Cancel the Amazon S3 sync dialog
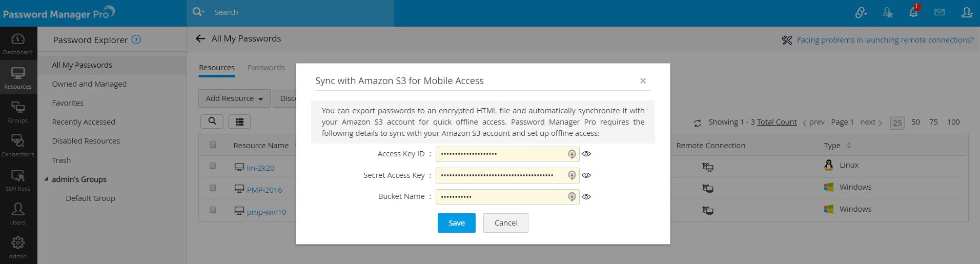 [x=505, y=223]
